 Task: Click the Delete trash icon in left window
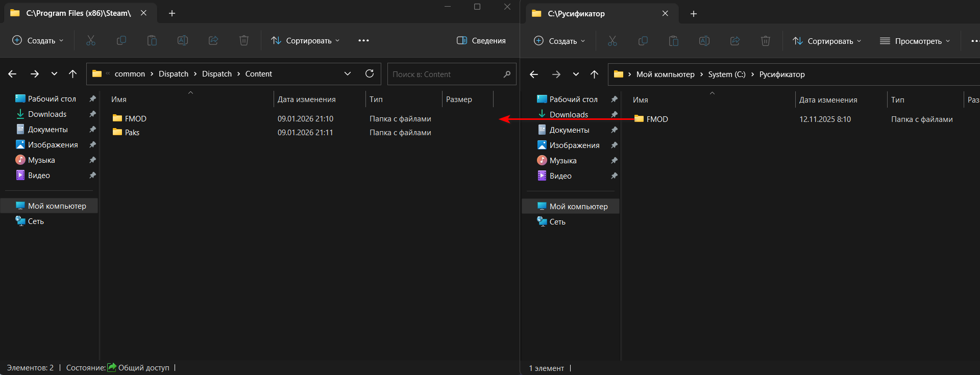click(x=244, y=40)
